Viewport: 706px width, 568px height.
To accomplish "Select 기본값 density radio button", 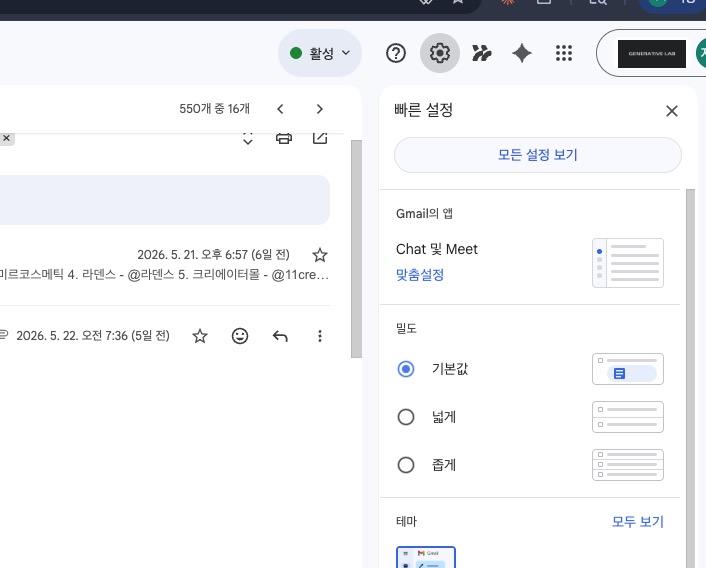I will (x=406, y=369).
